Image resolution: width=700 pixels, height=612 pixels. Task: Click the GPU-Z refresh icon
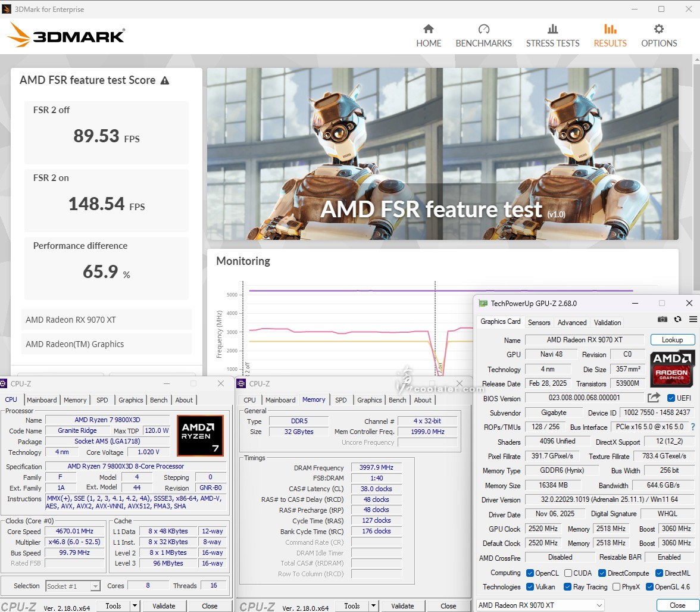pyautogui.click(x=677, y=320)
